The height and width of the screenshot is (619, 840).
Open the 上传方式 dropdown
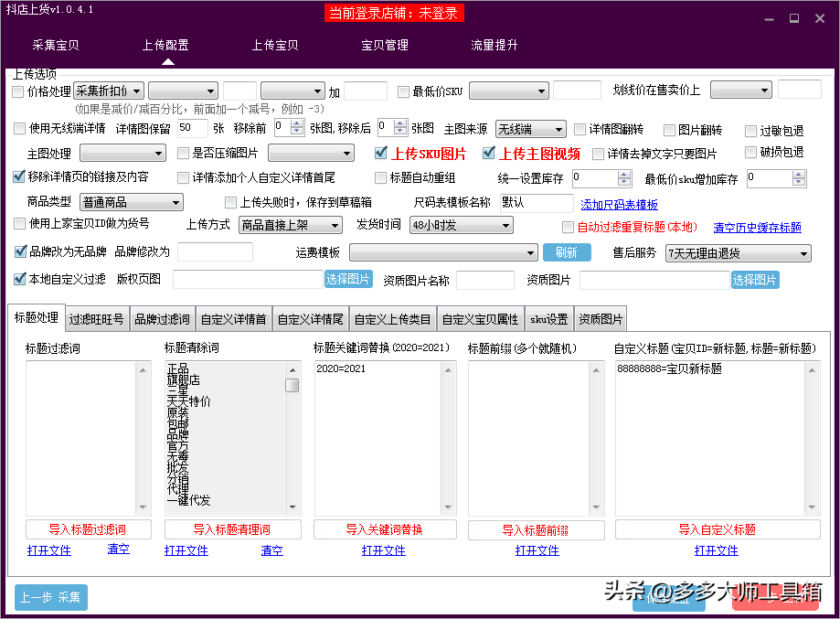290,224
